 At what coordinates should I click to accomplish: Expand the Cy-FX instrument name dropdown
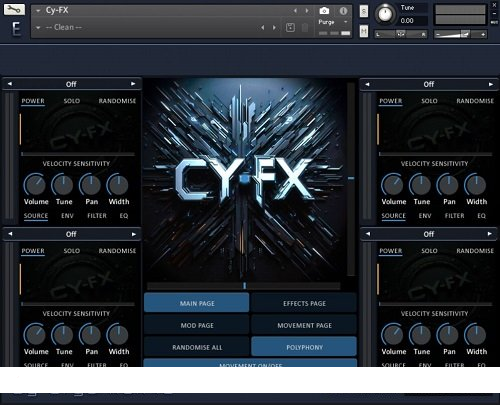click(x=38, y=11)
